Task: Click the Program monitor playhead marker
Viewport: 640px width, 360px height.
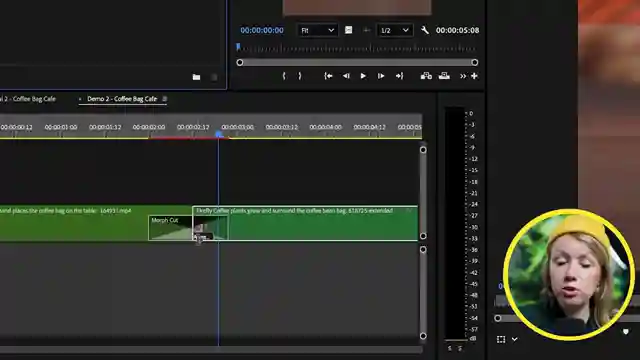Action: pos(238,47)
